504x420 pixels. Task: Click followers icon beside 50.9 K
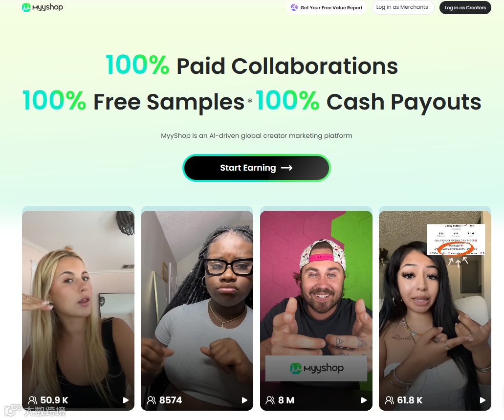pos(32,400)
